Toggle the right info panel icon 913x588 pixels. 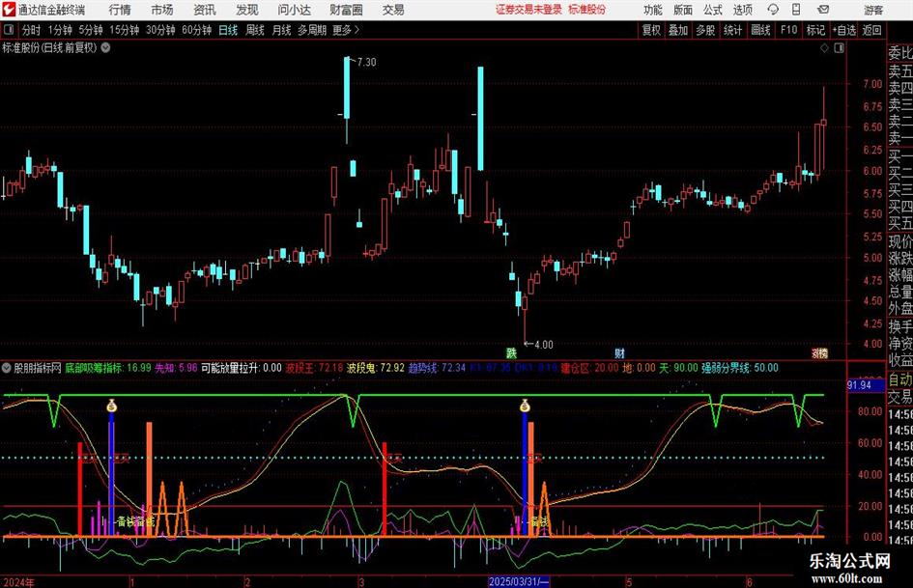[x=839, y=48]
